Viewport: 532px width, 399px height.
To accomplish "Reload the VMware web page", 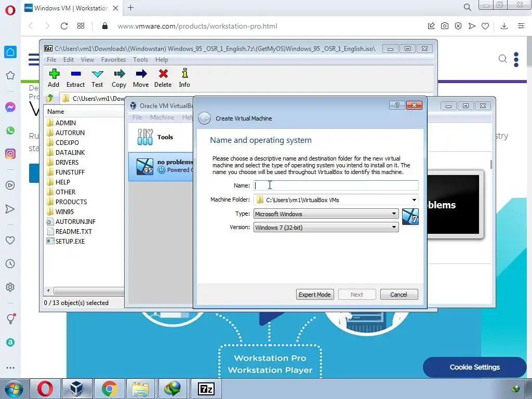I will coord(64,26).
